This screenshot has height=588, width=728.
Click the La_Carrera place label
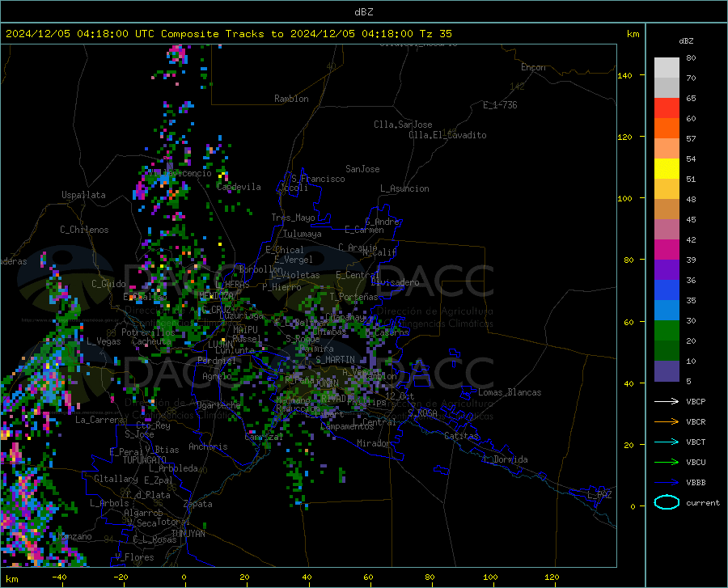click(x=99, y=420)
